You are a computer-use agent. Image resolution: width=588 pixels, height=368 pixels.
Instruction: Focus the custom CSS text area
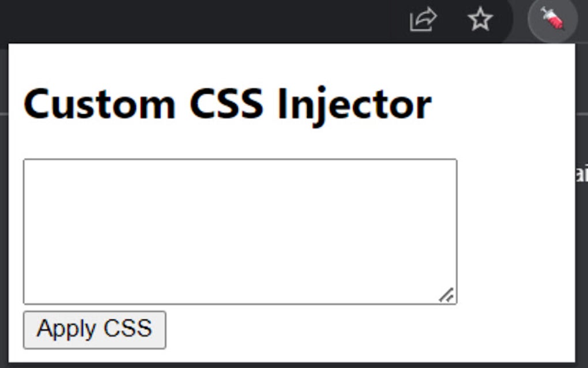click(240, 231)
